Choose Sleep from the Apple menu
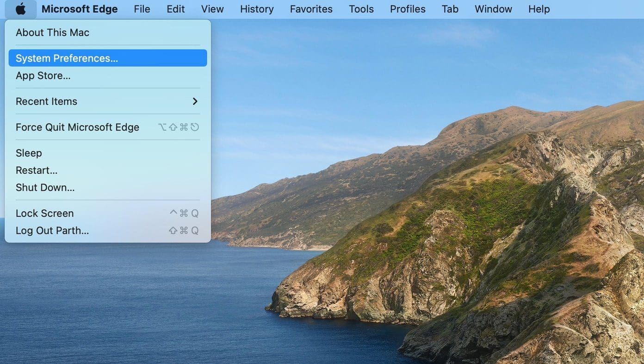Image resolution: width=644 pixels, height=364 pixels. tap(108, 153)
